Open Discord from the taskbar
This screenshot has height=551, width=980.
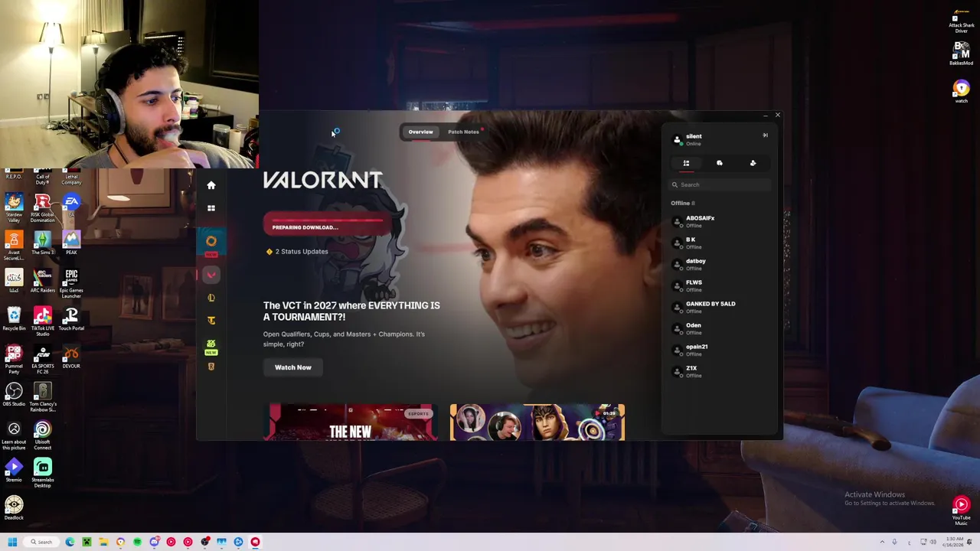point(154,542)
